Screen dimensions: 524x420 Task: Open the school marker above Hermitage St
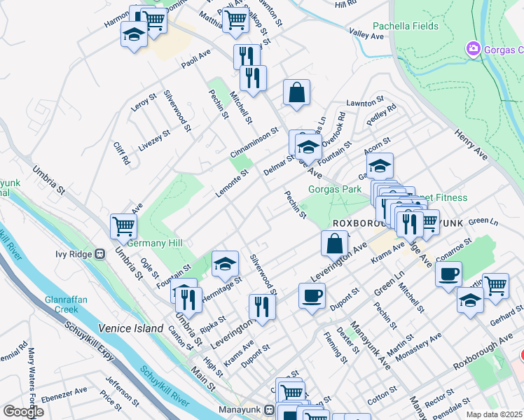coord(226,265)
